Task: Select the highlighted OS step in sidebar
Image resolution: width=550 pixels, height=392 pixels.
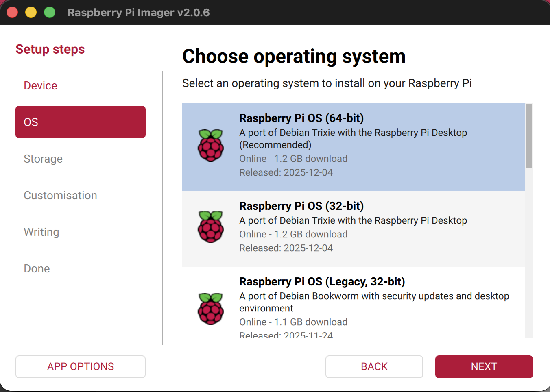Action: (80, 122)
